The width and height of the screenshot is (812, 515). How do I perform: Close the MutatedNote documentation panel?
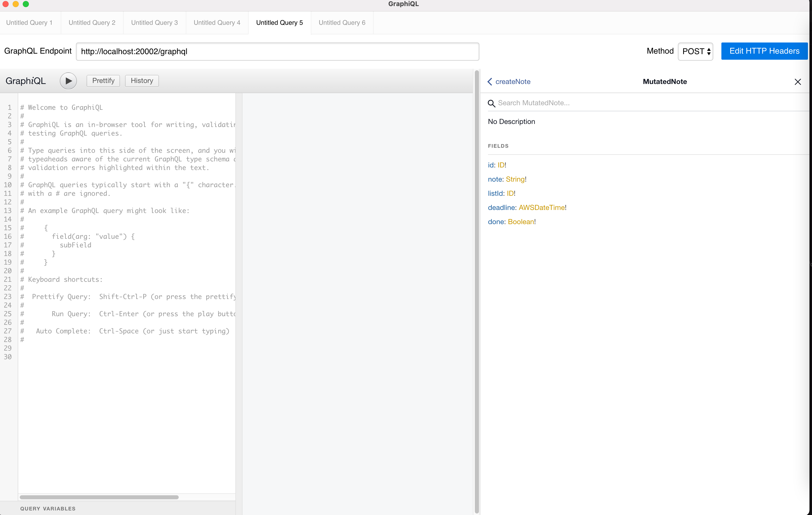pyautogui.click(x=798, y=81)
